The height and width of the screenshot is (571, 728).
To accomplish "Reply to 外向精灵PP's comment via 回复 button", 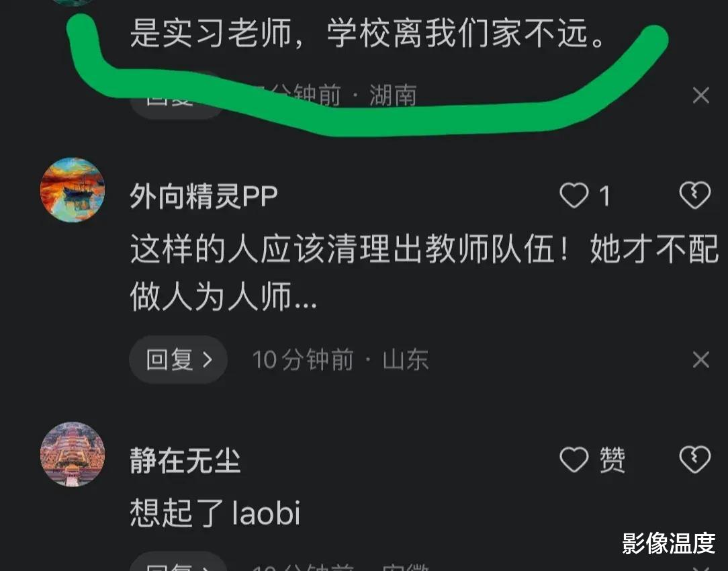I will pyautogui.click(x=178, y=360).
